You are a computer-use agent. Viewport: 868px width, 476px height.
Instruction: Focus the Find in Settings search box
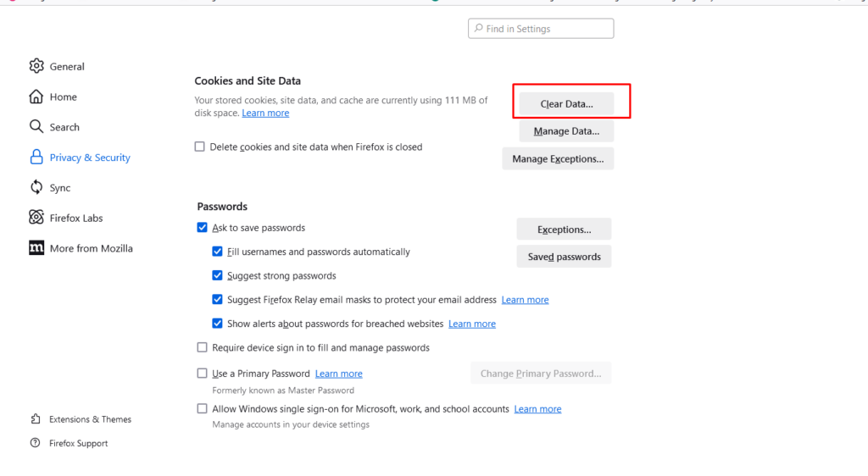541,28
